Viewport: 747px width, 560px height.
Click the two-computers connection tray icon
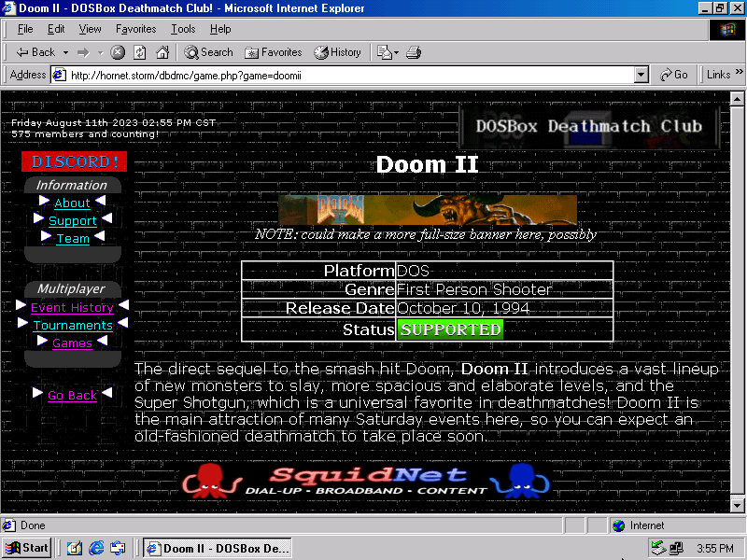click(x=676, y=548)
